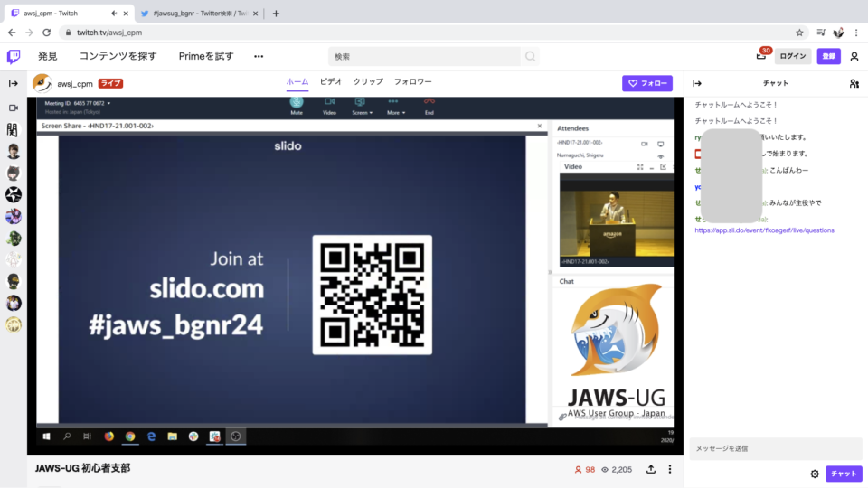868x488 pixels.
Task: Click the フォロー button
Action: [647, 83]
